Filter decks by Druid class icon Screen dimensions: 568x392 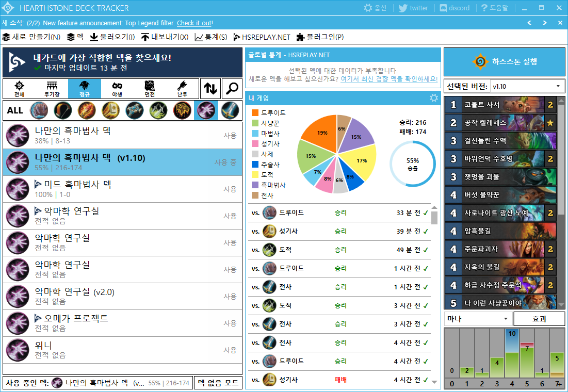[39, 110]
